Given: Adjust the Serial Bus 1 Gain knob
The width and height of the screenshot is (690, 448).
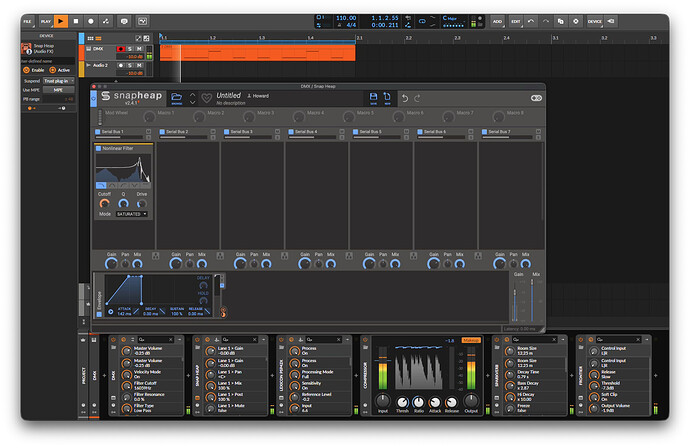Looking at the screenshot, I should pyautogui.click(x=111, y=263).
